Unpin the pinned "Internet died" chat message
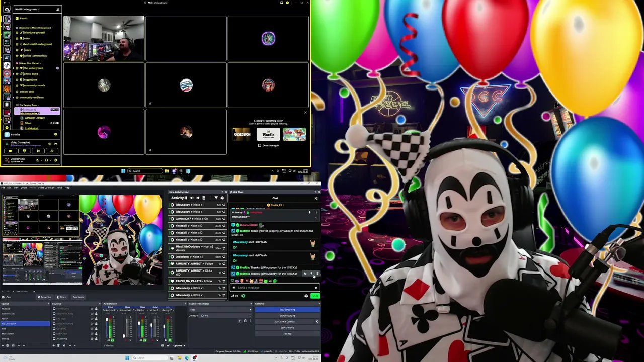This screenshot has width=644, height=362. 309,213
